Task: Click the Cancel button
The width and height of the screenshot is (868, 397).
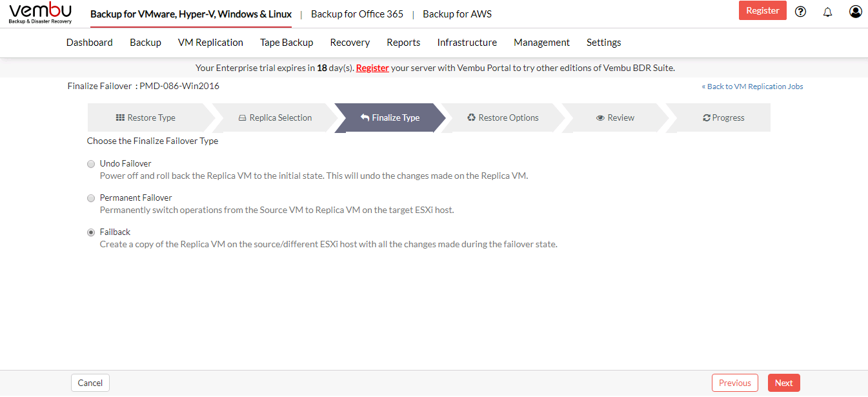Action: [x=90, y=383]
